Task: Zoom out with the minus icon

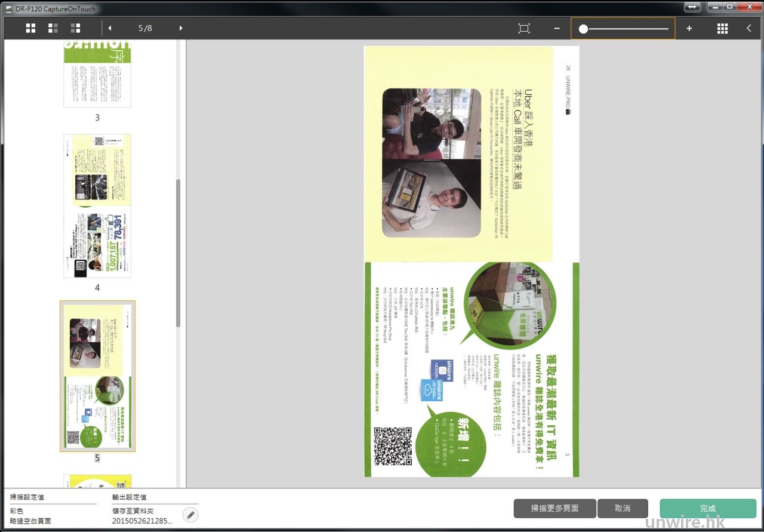Action: click(x=557, y=28)
